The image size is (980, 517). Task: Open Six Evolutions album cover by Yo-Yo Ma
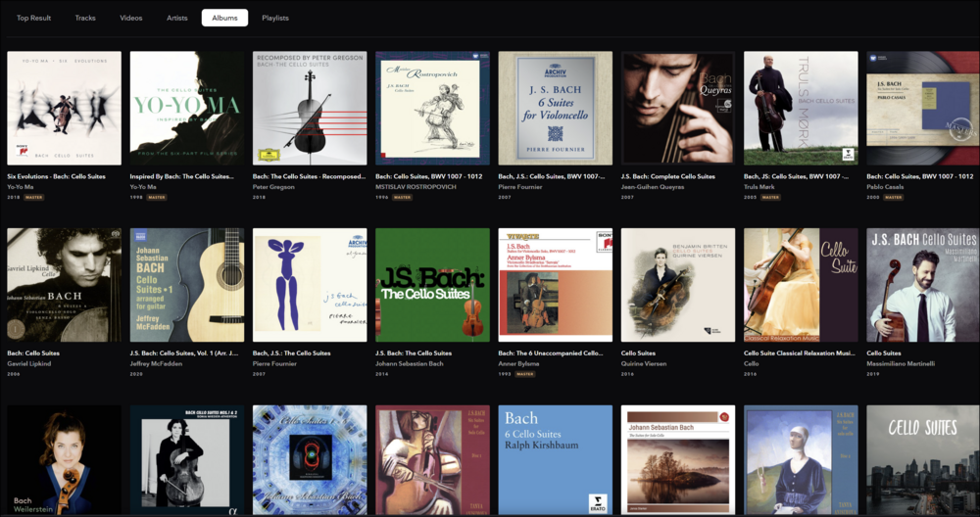coord(65,109)
